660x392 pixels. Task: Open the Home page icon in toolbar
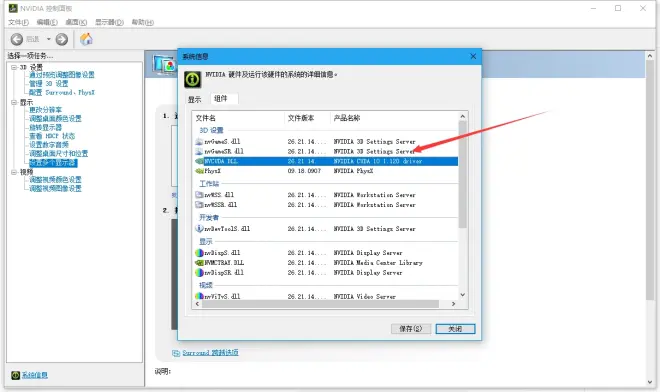coord(86,39)
